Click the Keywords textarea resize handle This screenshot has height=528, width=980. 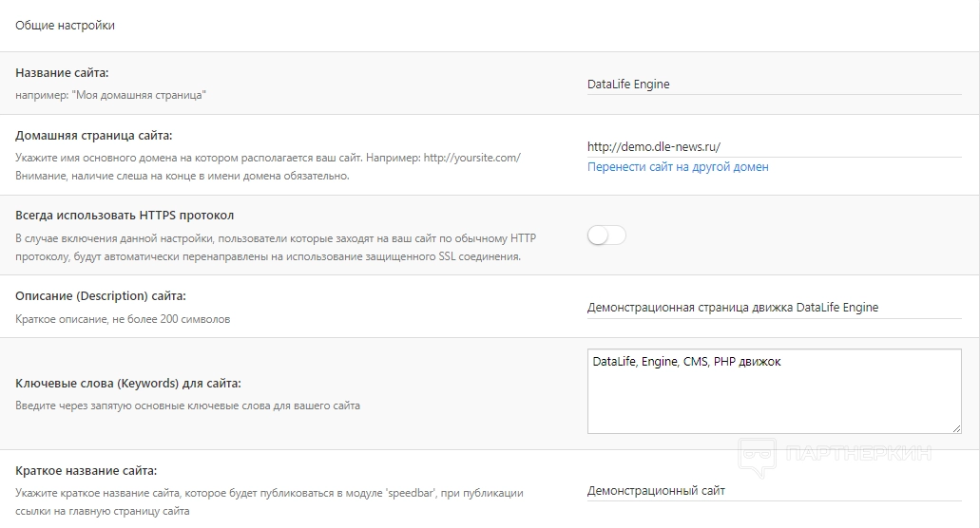click(x=956, y=428)
